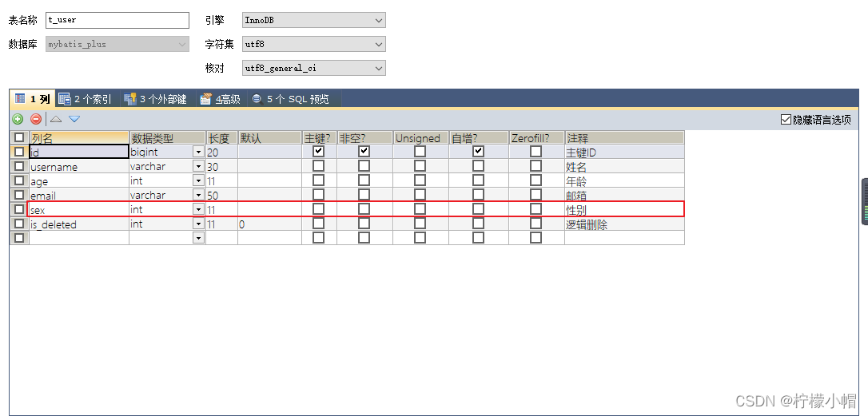Uncheck 非空 checkbox for id row
This screenshot has height=416, width=868.
(x=364, y=151)
